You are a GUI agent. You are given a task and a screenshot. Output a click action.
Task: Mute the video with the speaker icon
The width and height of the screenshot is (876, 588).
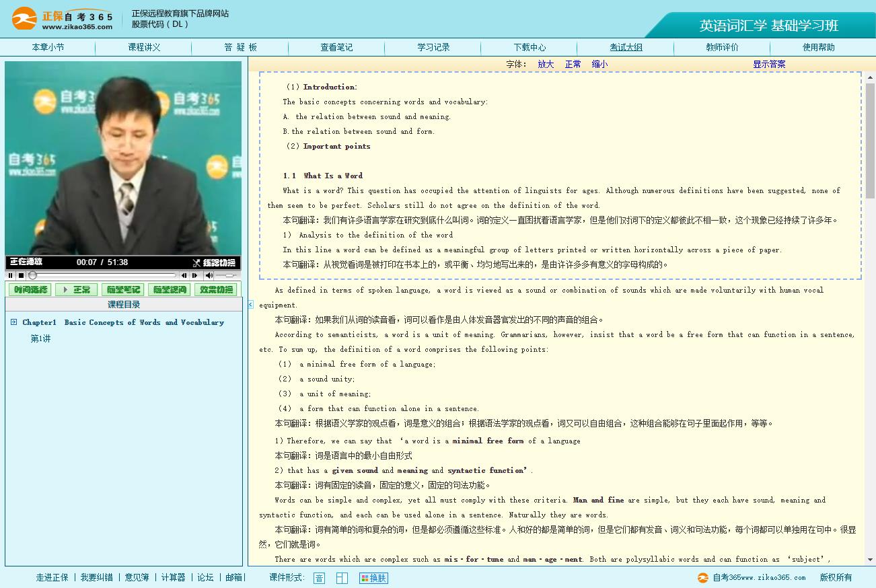(209, 275)
